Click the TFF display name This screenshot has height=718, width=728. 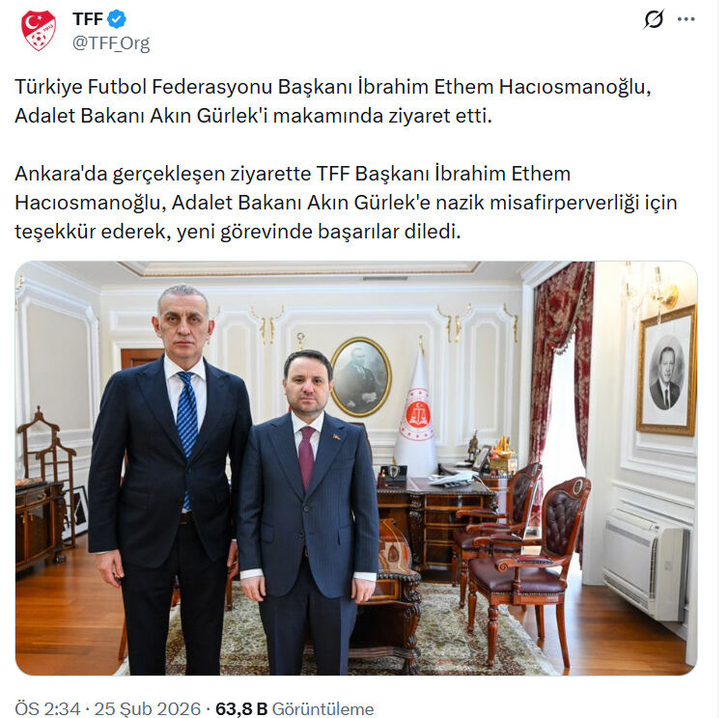tap(88, 19)
